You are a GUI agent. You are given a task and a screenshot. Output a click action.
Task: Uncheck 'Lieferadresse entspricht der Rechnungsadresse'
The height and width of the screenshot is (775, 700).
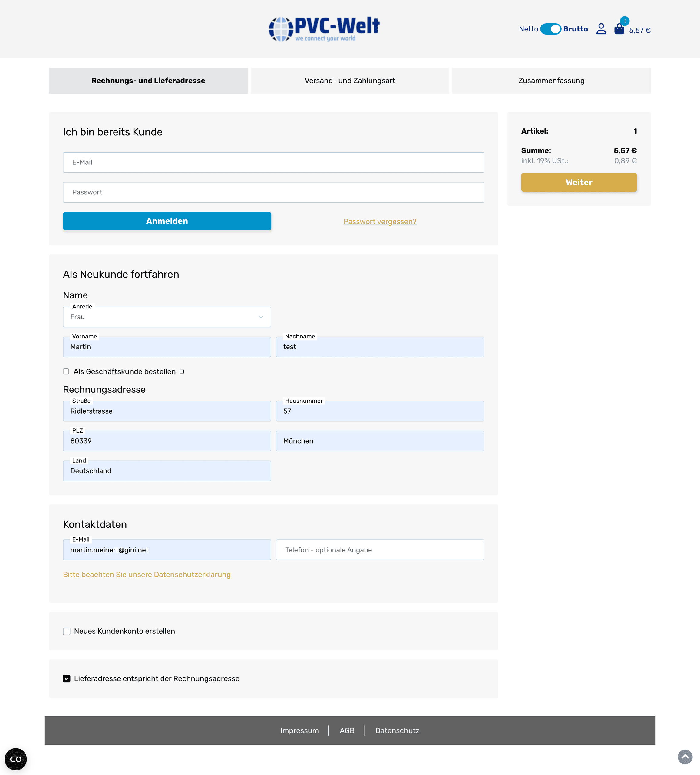67,678
